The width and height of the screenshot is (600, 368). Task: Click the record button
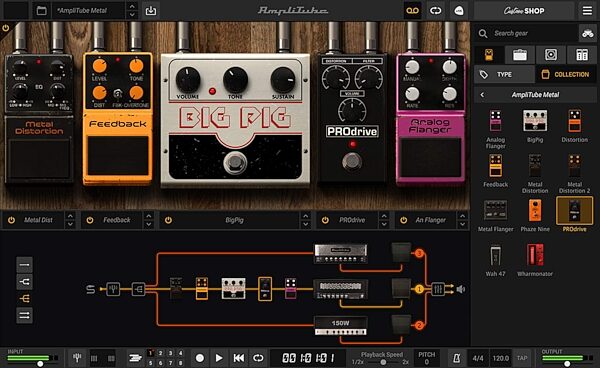coord(200,358)
